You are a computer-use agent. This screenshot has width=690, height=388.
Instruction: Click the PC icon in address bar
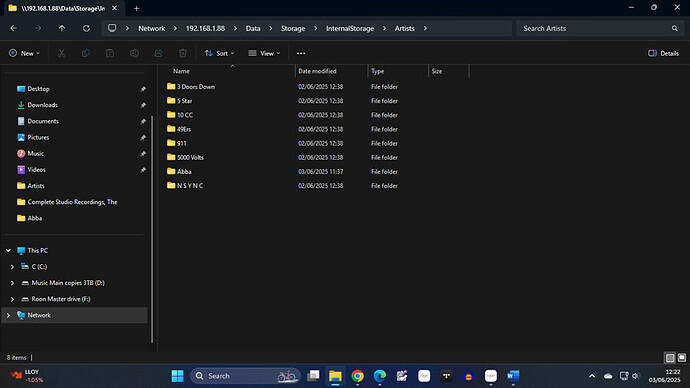coord(112,28)
